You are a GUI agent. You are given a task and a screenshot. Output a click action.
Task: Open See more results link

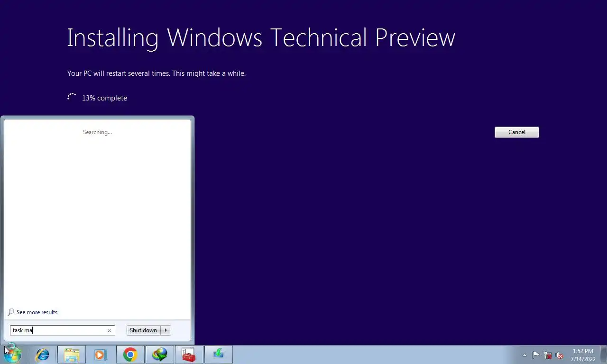point(37,312)
